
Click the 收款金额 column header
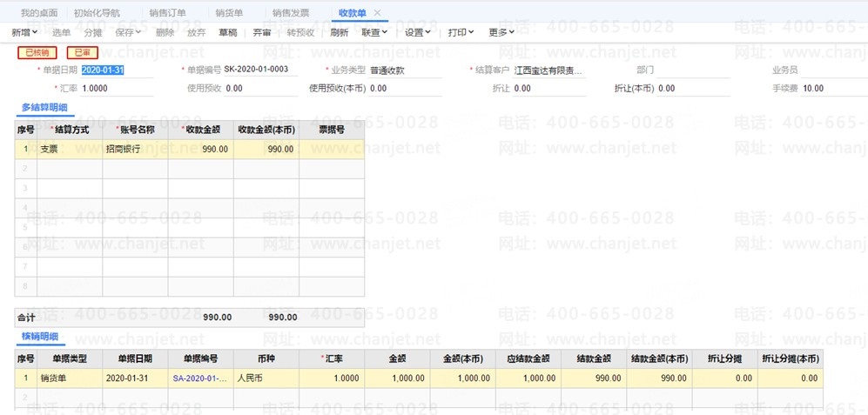(x=200, y=131)
